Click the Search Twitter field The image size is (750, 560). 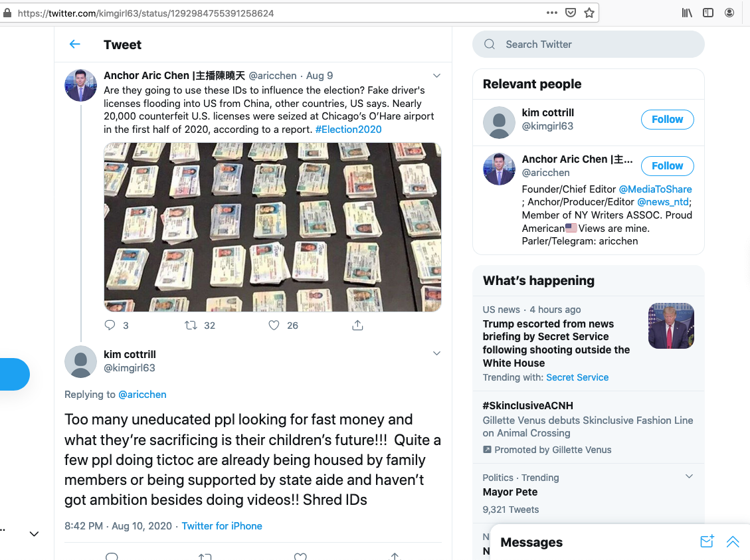(589, 45)
